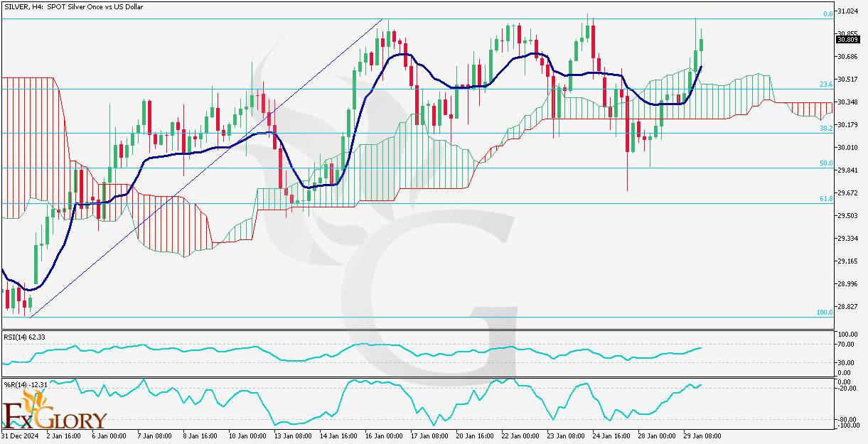Screen dimensions: 868x444
Task: Select the Williams %R -20.00 level label
Action: (x=847, y=389)
